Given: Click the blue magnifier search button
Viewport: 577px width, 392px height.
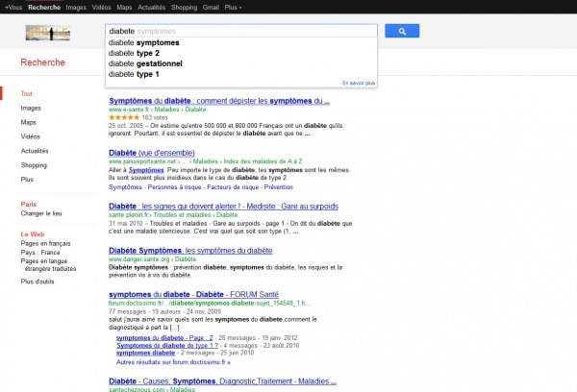Looking at the screenshot, I should click(x=402, y=31).
